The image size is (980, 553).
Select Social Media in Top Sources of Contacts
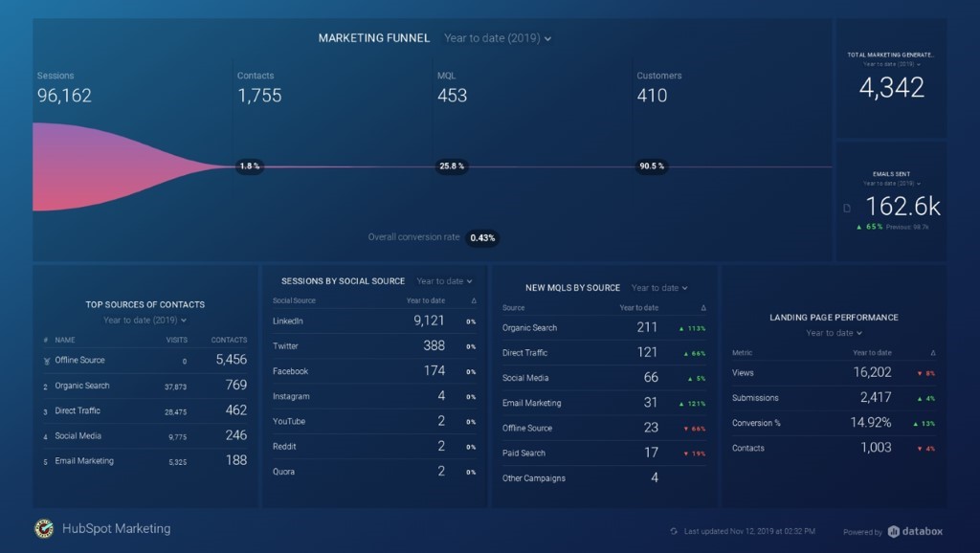point(145,435)
